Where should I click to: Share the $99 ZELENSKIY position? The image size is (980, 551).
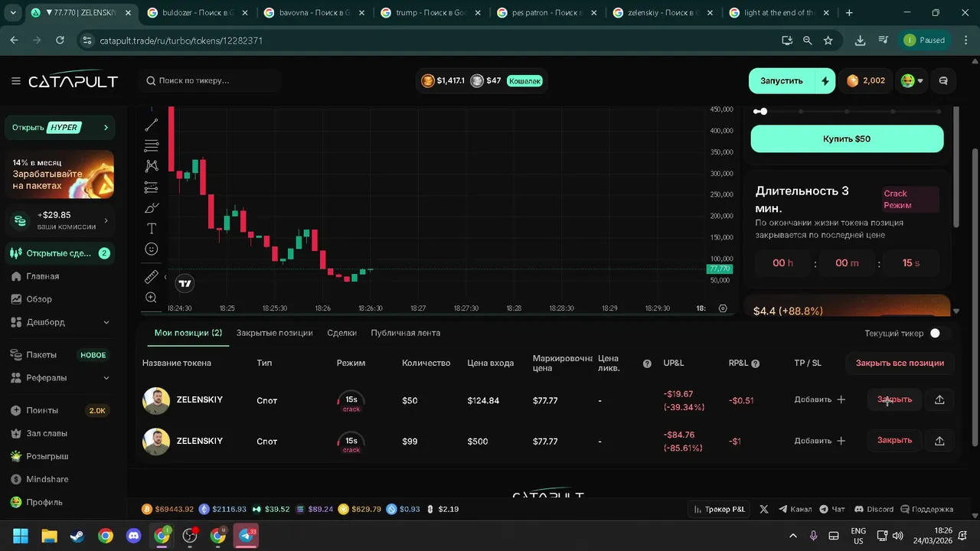coord(939,441)
